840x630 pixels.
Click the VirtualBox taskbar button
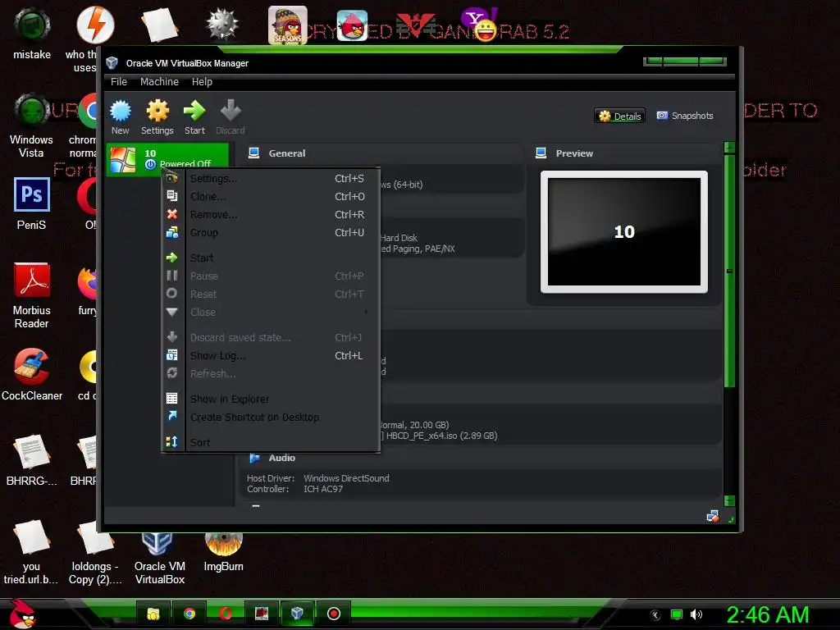click(297, 614)
